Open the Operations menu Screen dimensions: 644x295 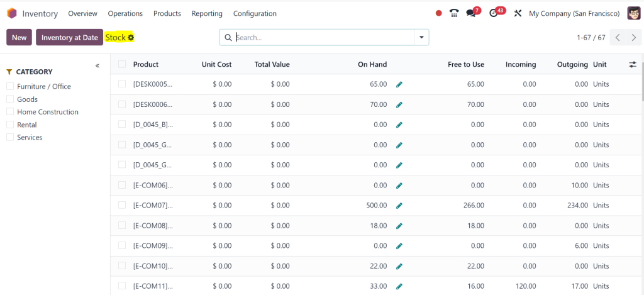(125, 14)
